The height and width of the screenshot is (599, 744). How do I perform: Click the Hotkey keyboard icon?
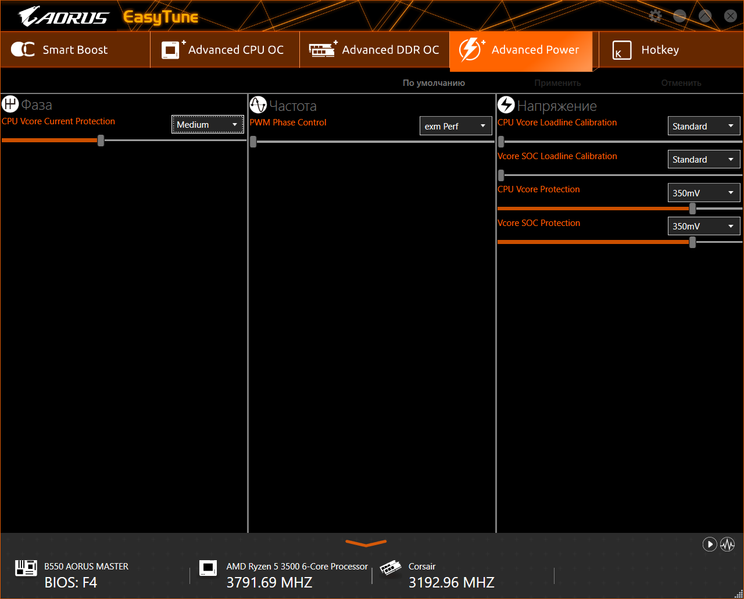622,50
